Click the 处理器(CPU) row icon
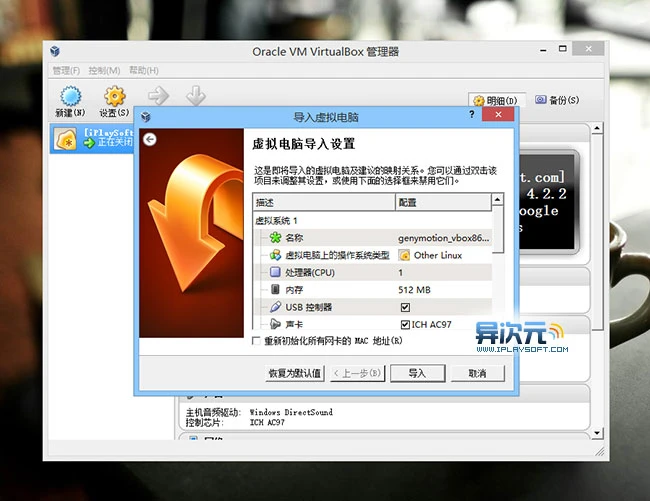Image resolution: width=650 pixels, height=501 pixels. click(x=275, y=272)
